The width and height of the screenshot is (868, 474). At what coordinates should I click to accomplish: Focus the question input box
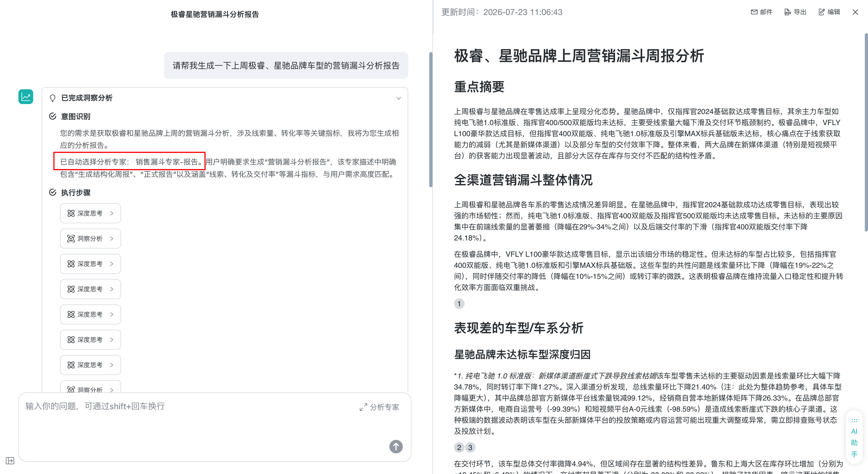tap(215, 427)
